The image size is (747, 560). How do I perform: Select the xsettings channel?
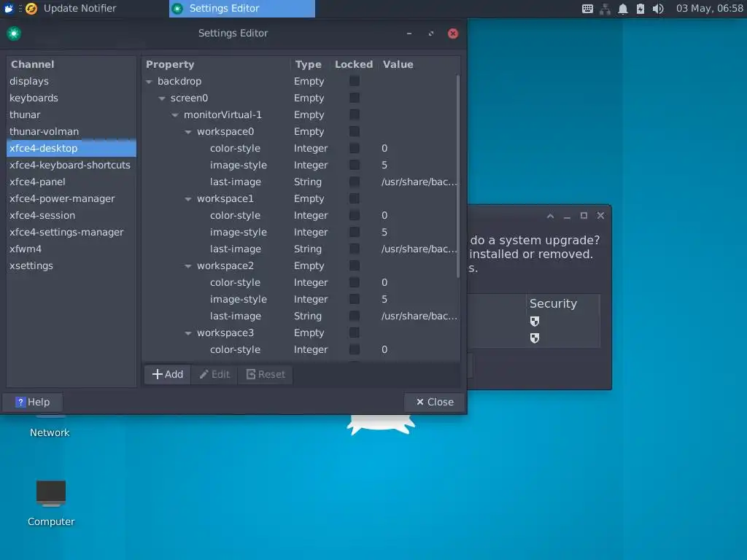(x=71, y=265)
